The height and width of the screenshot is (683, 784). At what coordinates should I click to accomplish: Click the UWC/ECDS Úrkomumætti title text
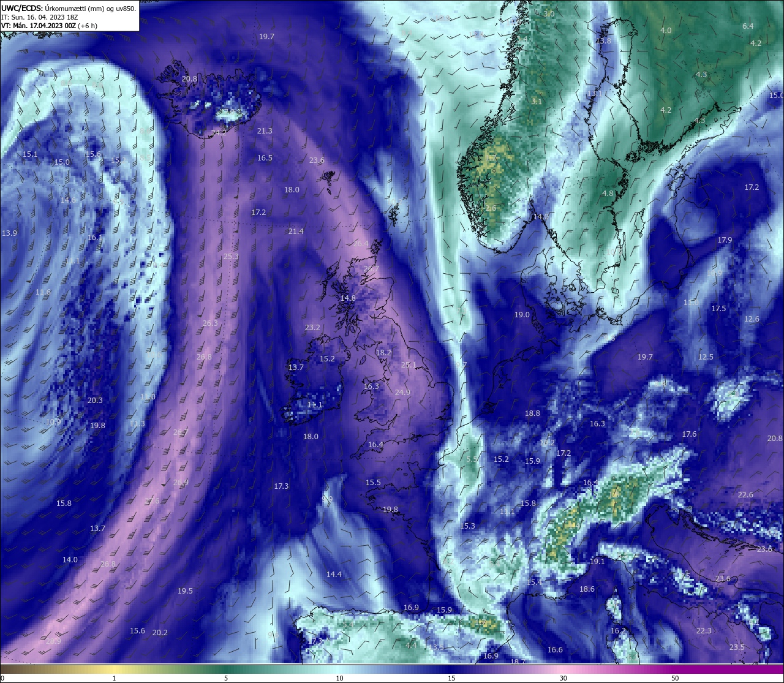click(69, 9)
